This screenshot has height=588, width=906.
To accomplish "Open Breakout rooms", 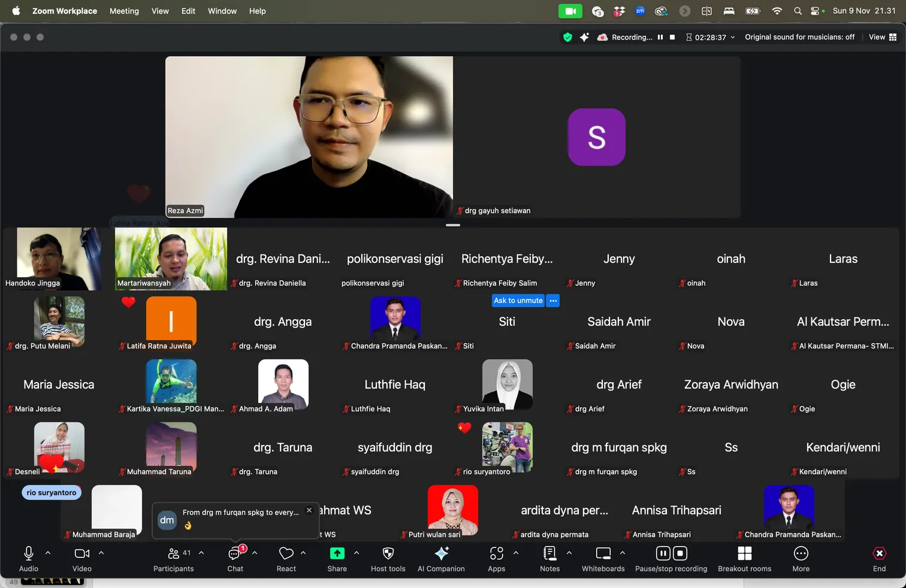I will 744,554.
